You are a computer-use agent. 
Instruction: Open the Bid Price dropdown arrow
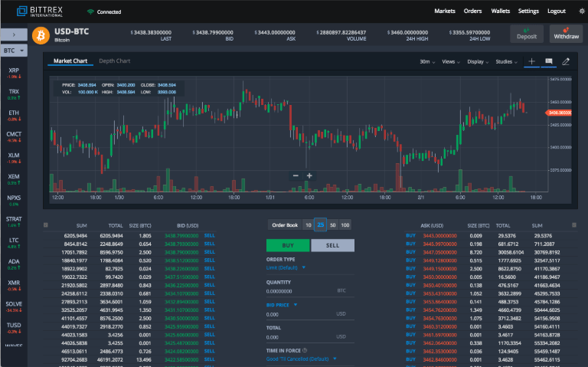coord(296,305)
